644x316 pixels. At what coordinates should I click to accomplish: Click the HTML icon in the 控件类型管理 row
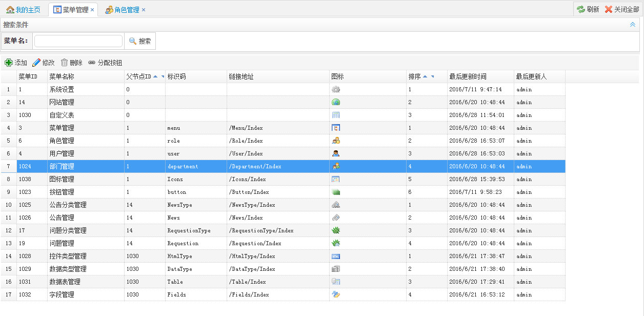(x=336, y=256)
